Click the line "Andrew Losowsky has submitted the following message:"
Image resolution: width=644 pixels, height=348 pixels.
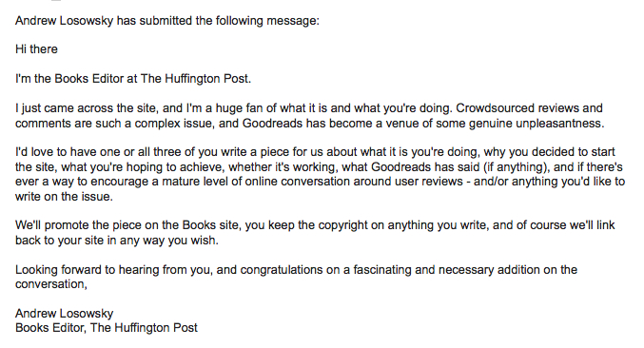pos(167,21)
